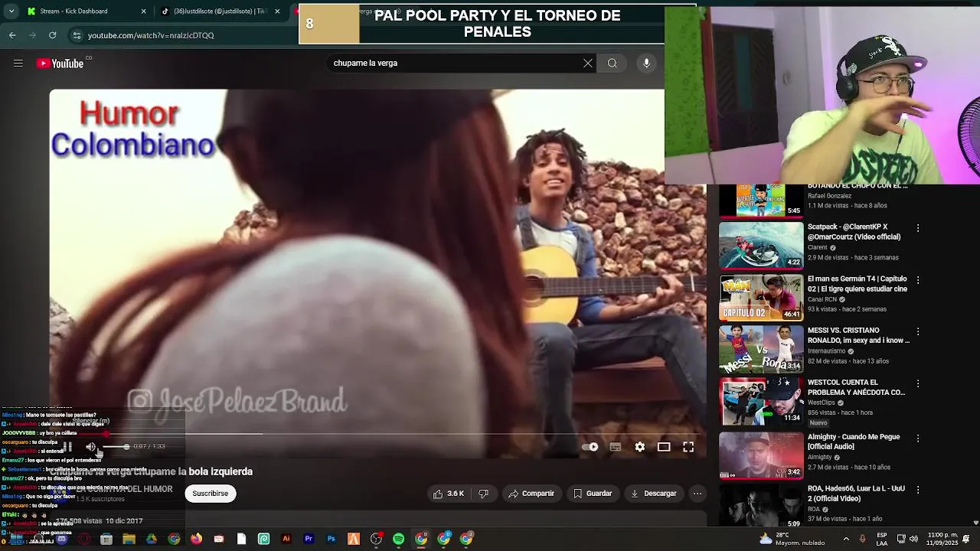Expand hidden system tray icons chevron
Image resolution: width=980 pixels, height=551 pixels.
846,539
